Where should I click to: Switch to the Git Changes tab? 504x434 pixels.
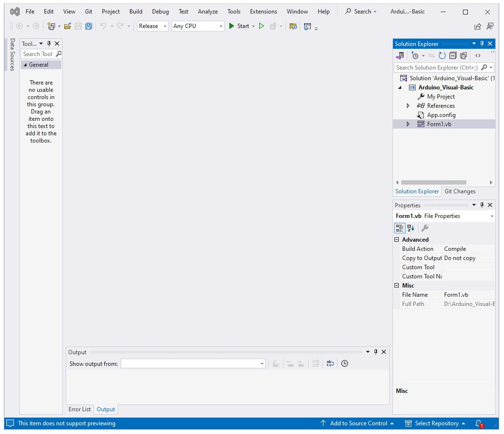[460, 191]
